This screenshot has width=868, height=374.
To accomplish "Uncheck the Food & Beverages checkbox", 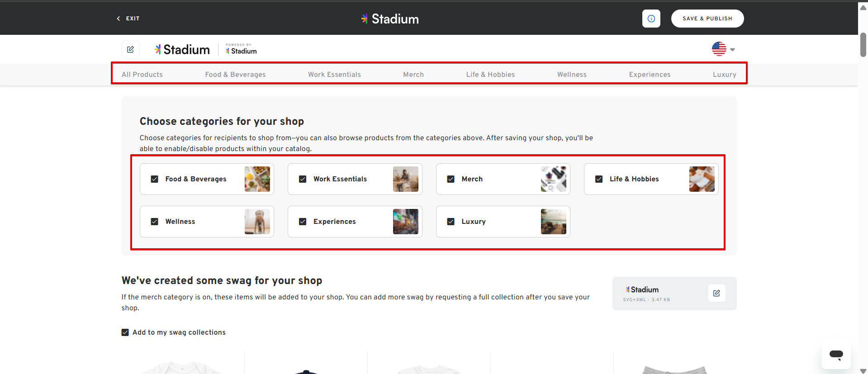I will 155,179.
